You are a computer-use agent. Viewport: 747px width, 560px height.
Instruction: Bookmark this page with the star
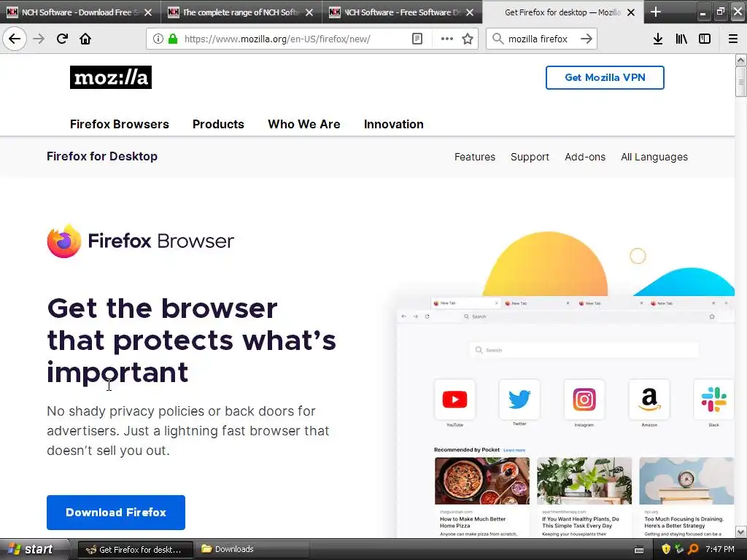(468, 39)
